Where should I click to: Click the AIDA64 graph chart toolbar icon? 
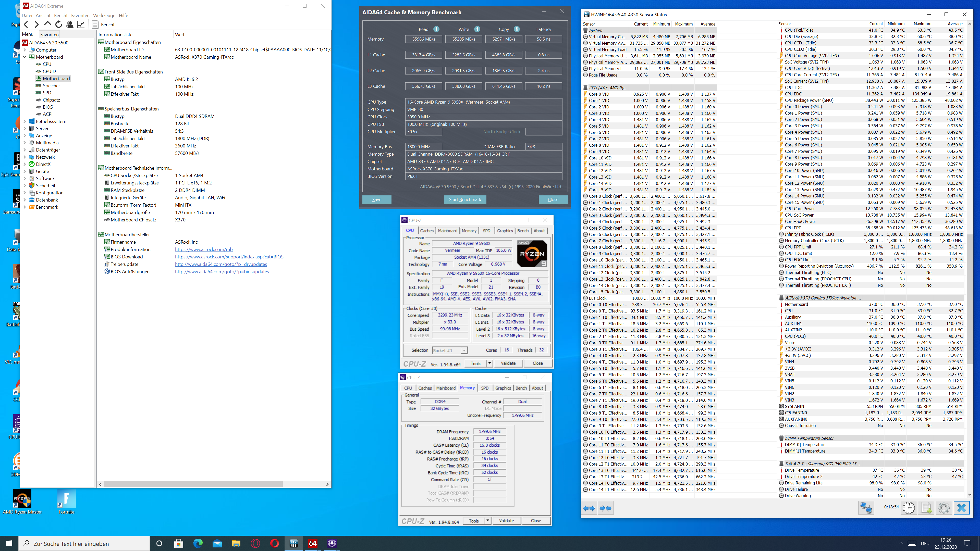[81, 25]
